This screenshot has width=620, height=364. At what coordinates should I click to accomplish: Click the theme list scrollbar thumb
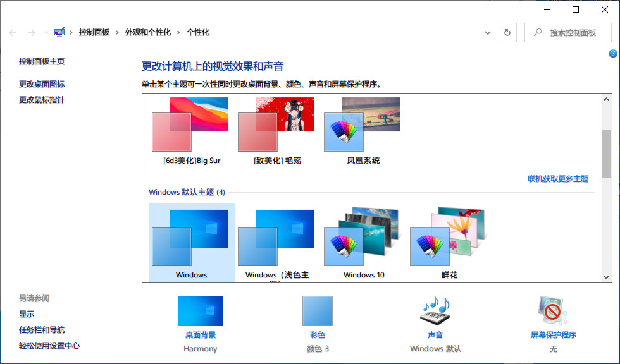tap(606, 154)
